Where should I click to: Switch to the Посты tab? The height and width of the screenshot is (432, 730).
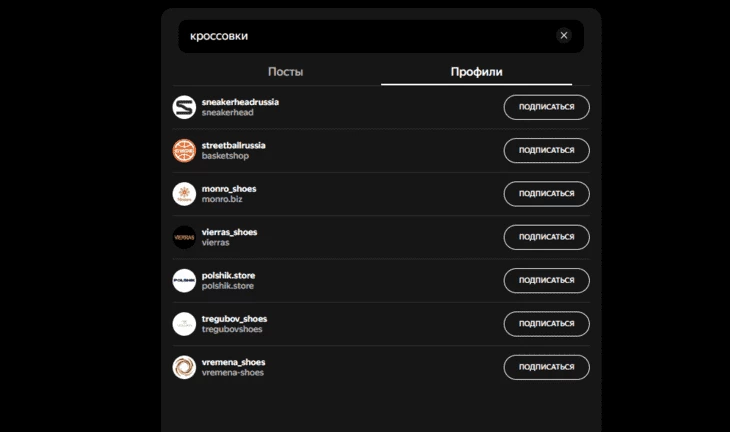pos(285,72)
